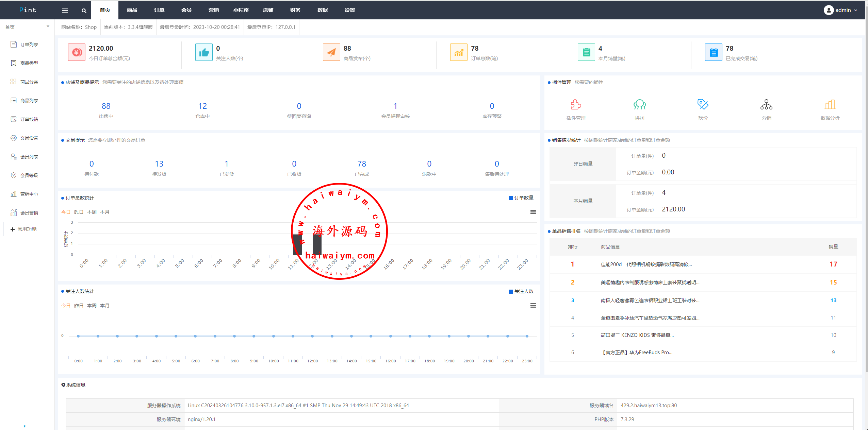Open the 订单总数统计 chart context menu

click(x=533, y=212)
